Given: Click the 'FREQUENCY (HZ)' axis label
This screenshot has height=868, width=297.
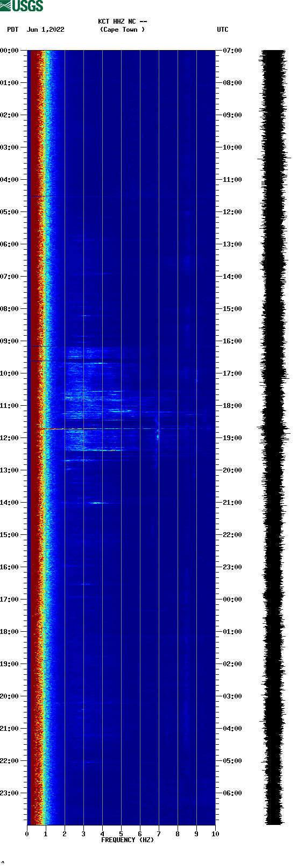Looking at the screenshot, I should tap(128, 840).
